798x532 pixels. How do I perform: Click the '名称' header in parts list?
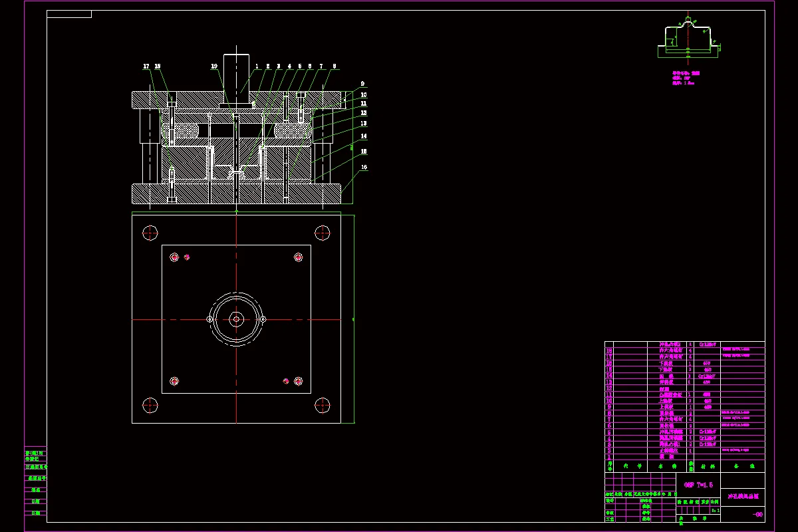click(668, 466)
